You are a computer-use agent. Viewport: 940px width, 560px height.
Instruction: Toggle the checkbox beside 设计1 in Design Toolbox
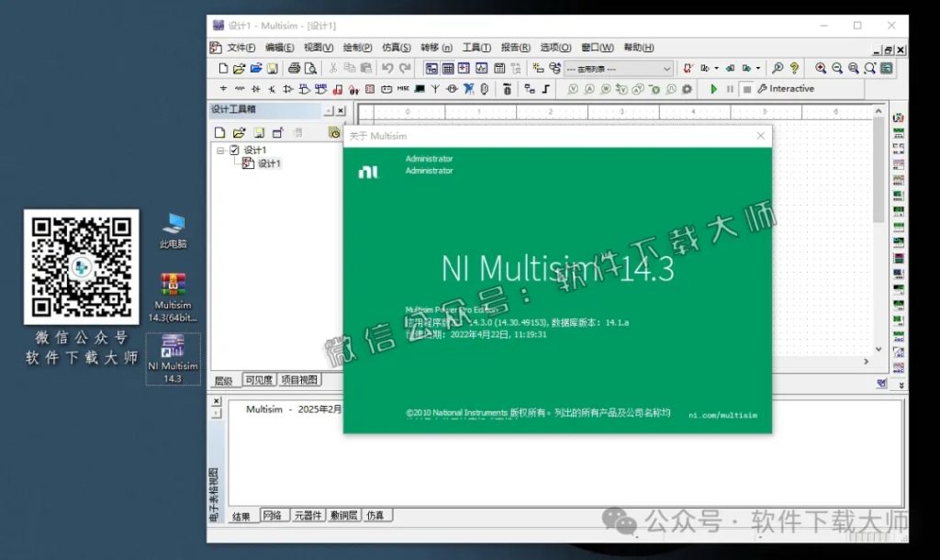click(234, 149)
